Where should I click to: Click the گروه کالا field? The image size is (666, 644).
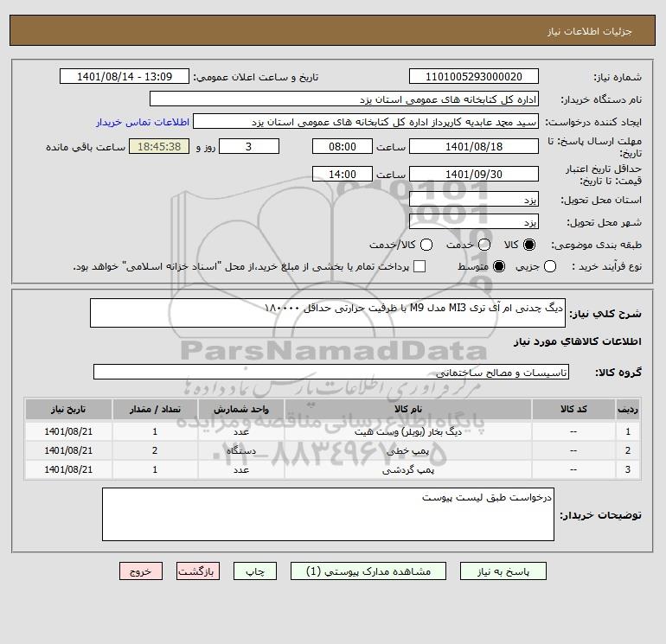[331, 372]
